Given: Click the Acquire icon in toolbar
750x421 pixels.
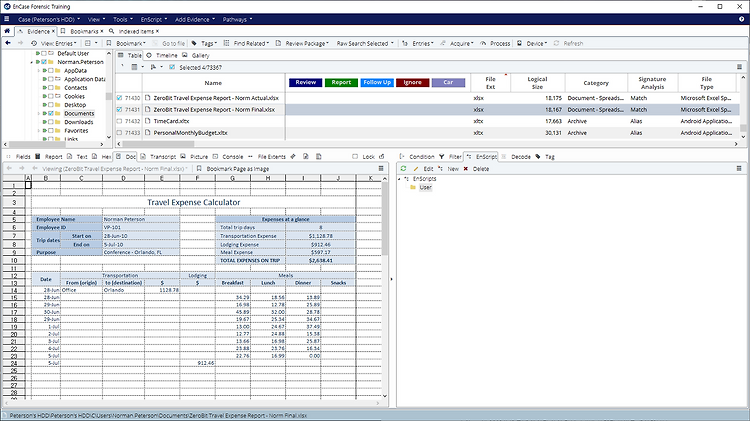Looking at the screenshot, I should coord(443,43).
